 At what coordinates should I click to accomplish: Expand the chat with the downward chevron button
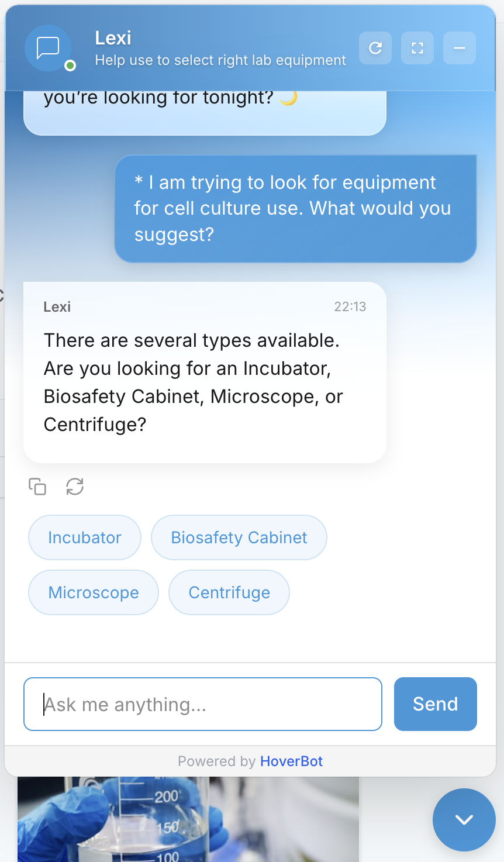(464, 819)
